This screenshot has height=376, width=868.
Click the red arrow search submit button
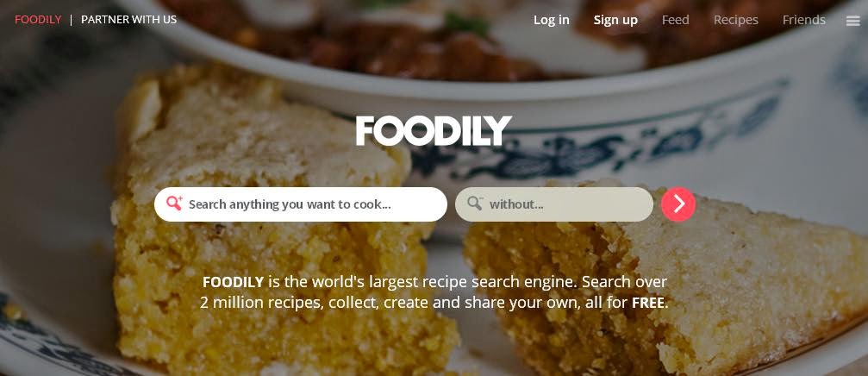point(678,204)
